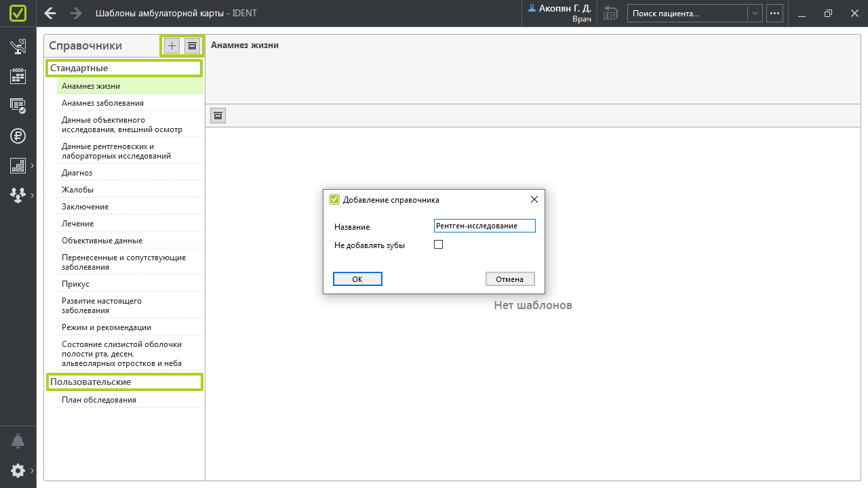Image resolution: width=868 pixels, height=488 pixels.
Task: Open the three-dots menu beside patient search
Action: [x=774, y=13]
